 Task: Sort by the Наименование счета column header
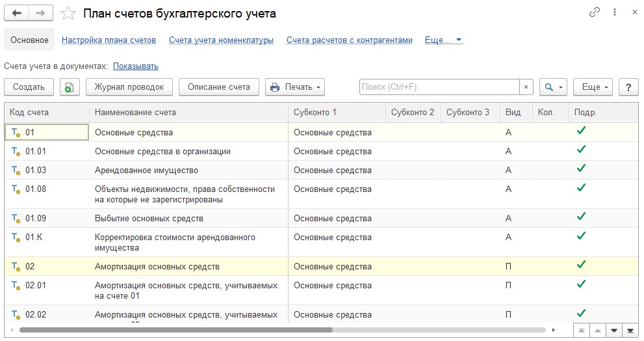(x=188, y=113)
